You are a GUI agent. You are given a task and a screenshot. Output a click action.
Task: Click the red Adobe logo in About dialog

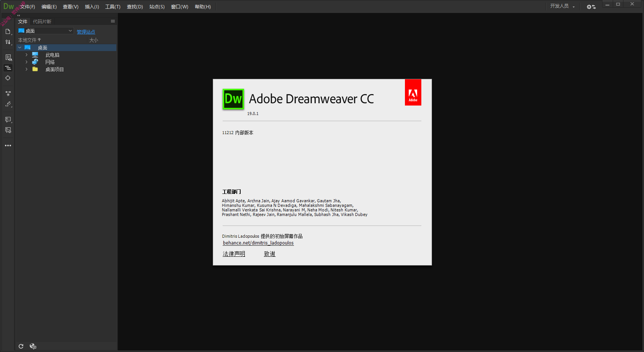pos(413,92)
